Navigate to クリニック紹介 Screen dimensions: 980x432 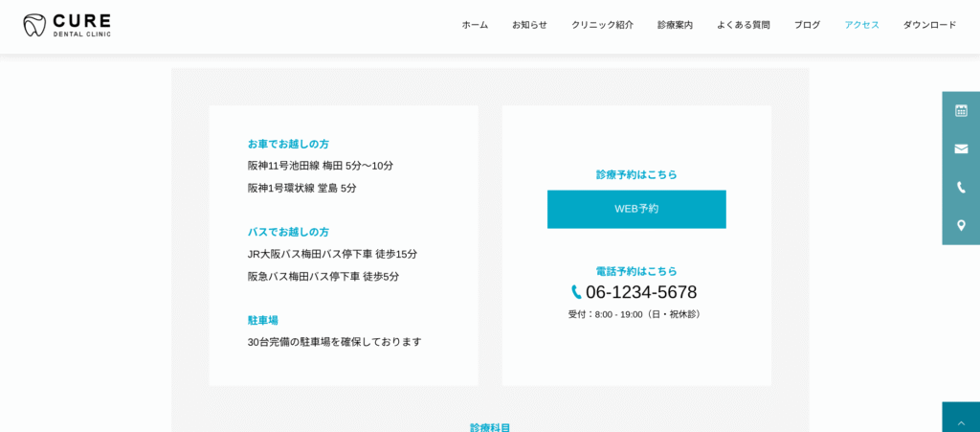602,25
